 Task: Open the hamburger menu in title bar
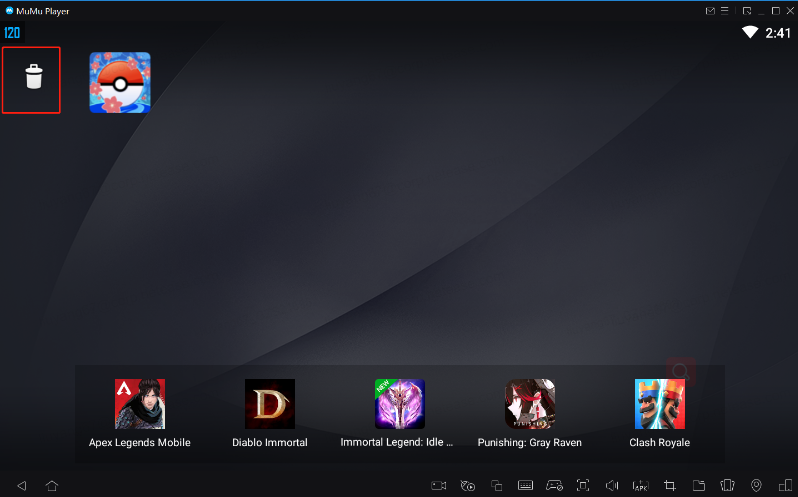(x=725, y=11)
